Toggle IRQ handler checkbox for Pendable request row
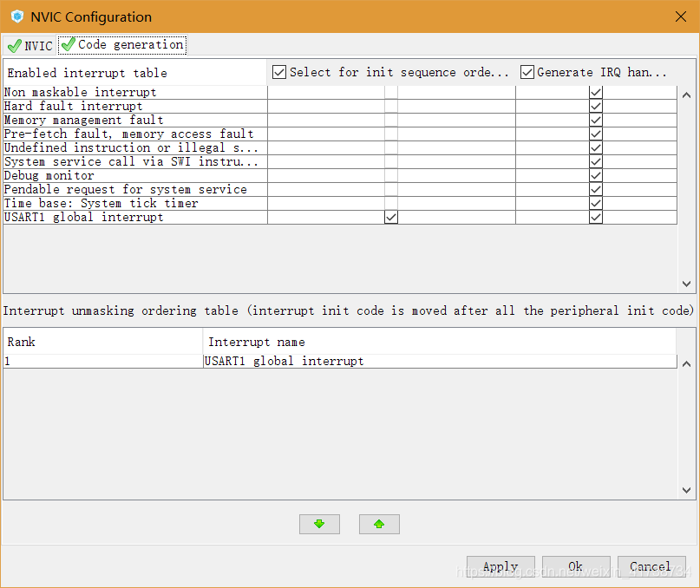Image resolution: width=700 pixels, height=588 pixels. tap(596, 190)
